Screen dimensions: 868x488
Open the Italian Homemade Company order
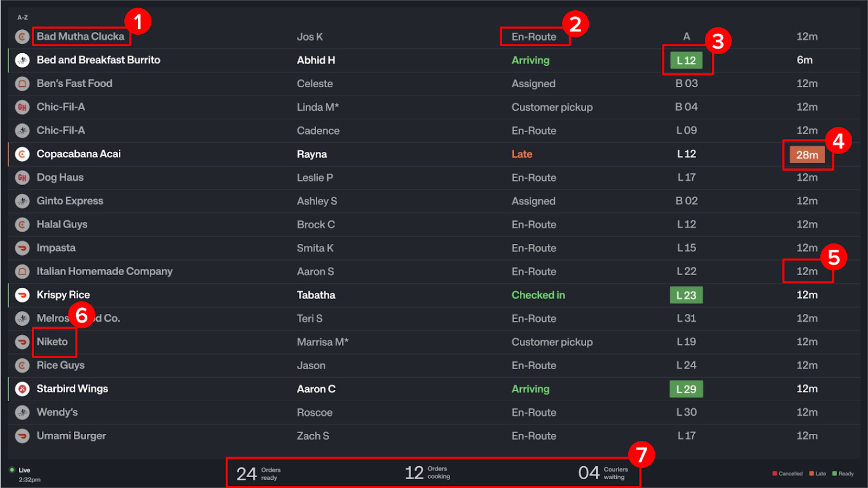(105, 271)
